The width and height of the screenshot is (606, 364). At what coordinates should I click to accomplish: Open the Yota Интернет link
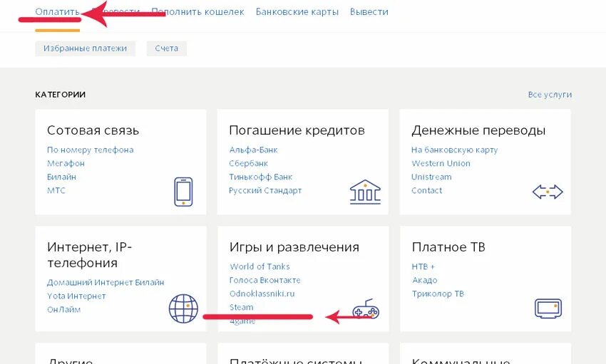coord(76,296)
